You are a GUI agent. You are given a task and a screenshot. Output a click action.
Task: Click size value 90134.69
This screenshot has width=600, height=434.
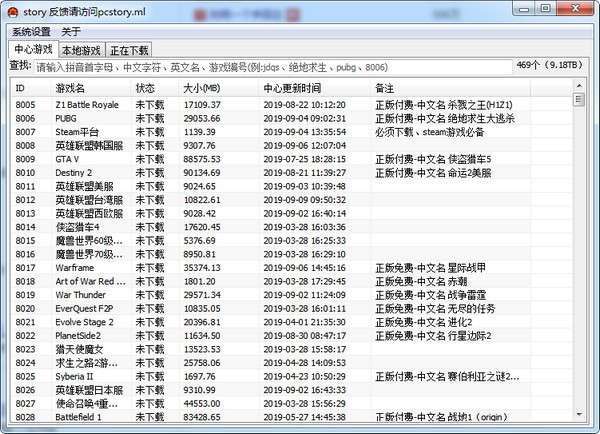tap(202, 173)
